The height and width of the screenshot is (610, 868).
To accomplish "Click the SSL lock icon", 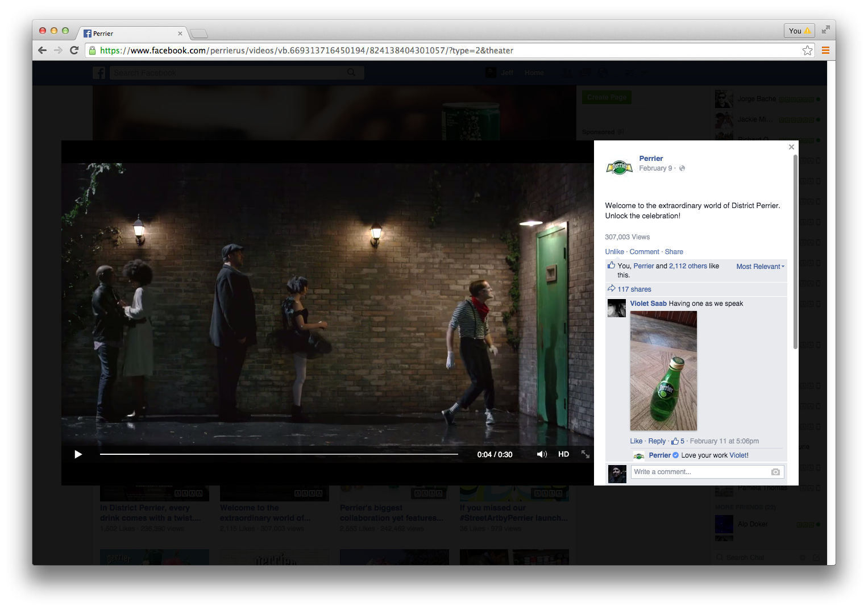I will (92, 51).
